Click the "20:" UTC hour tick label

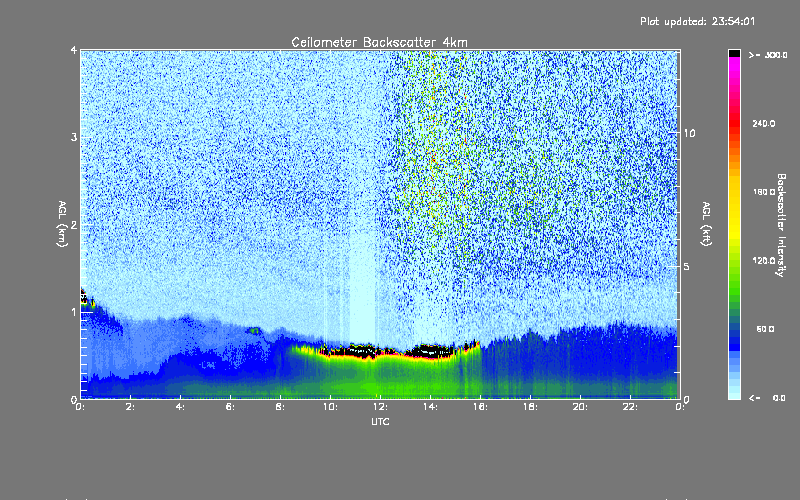581,407
